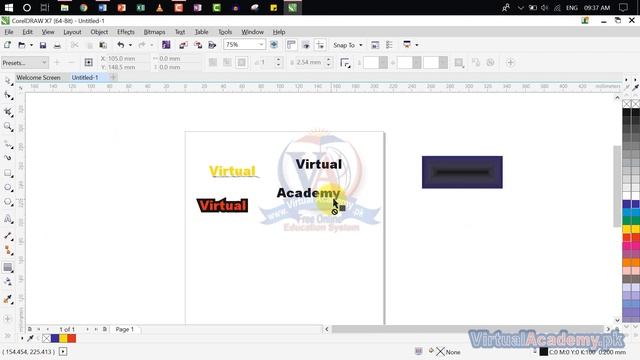
Task: Select the Zoom tool in toolbox
Action: coord(8,127)
